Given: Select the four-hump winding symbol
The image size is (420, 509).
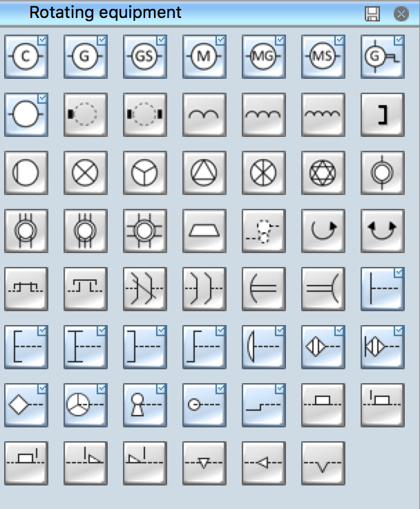Looking at the screenshot, I should [x=323, y=115].
